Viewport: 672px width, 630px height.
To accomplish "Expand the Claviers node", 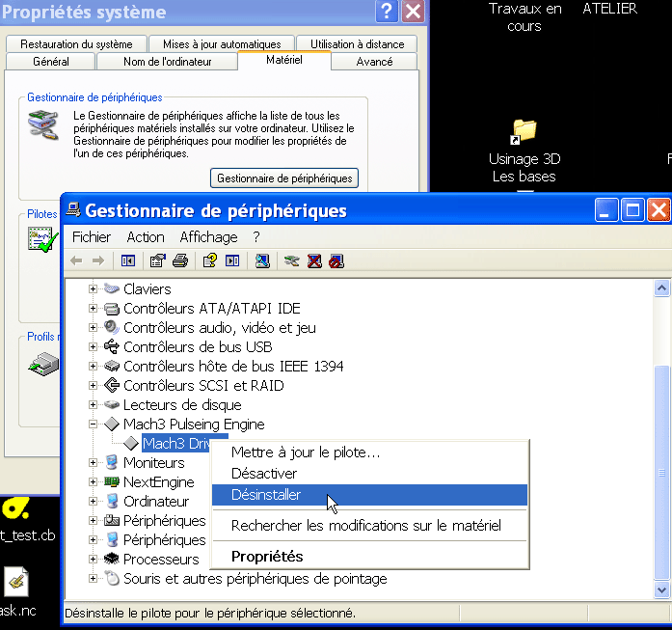I will 93,289.
